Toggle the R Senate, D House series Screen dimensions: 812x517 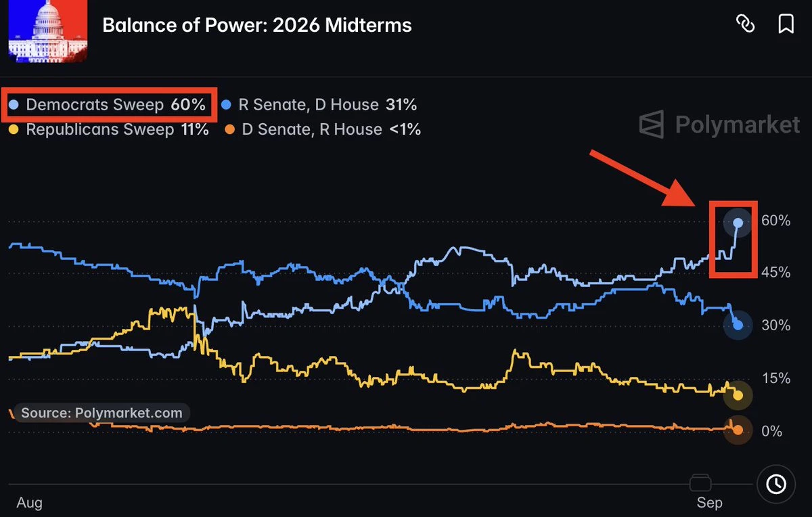point(319,105)
